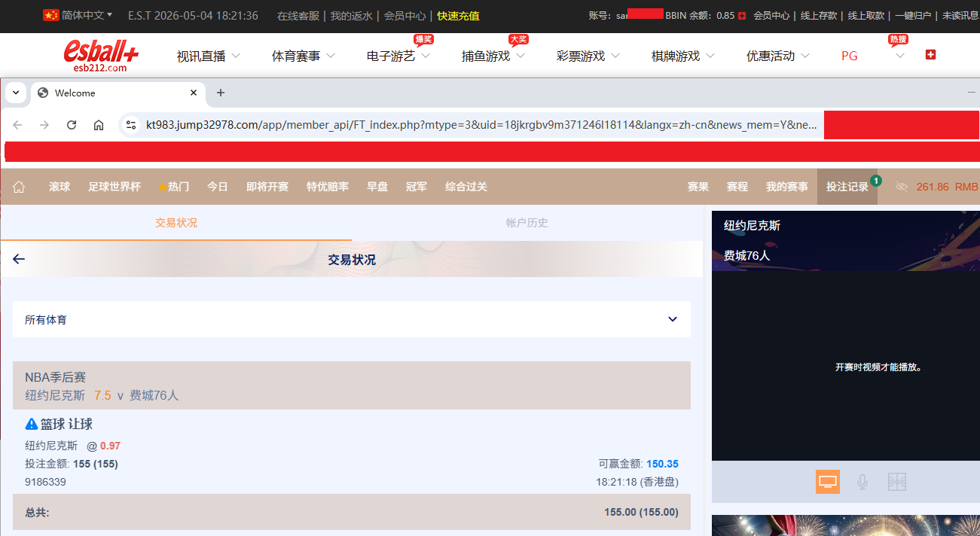Open browser home page icon
The width and height of the screenshot is (980, 536).
tap(99, 125)
